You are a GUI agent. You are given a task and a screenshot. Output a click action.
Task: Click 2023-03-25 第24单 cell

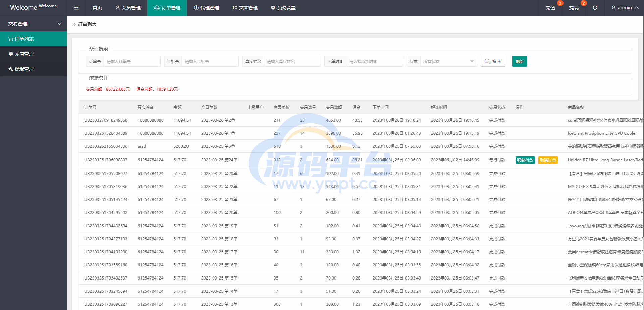click(219, 160)
